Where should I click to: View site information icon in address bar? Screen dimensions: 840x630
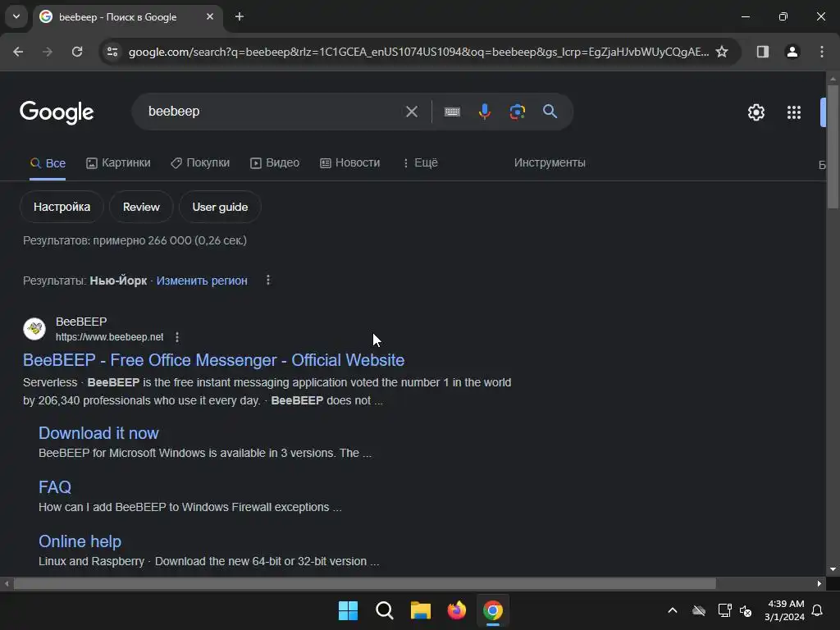tap(112, 52)
